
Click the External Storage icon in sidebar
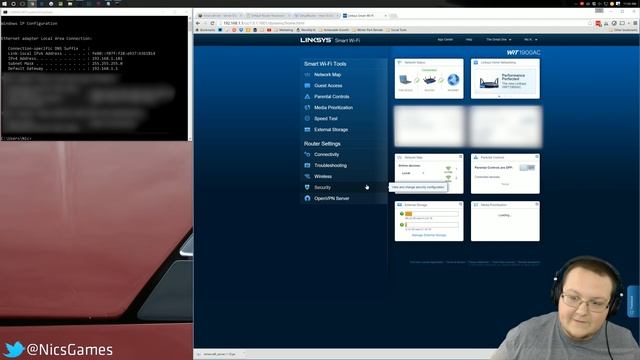tap(307, 130)
